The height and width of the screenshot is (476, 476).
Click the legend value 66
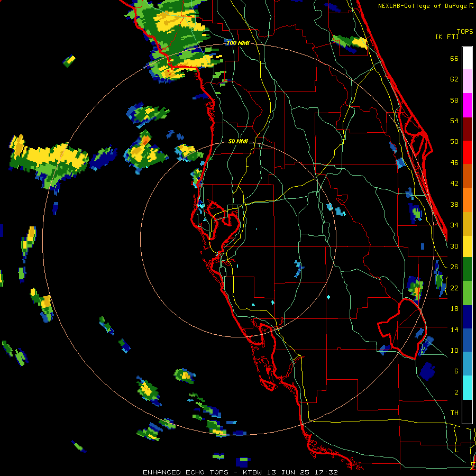(454, 58)
